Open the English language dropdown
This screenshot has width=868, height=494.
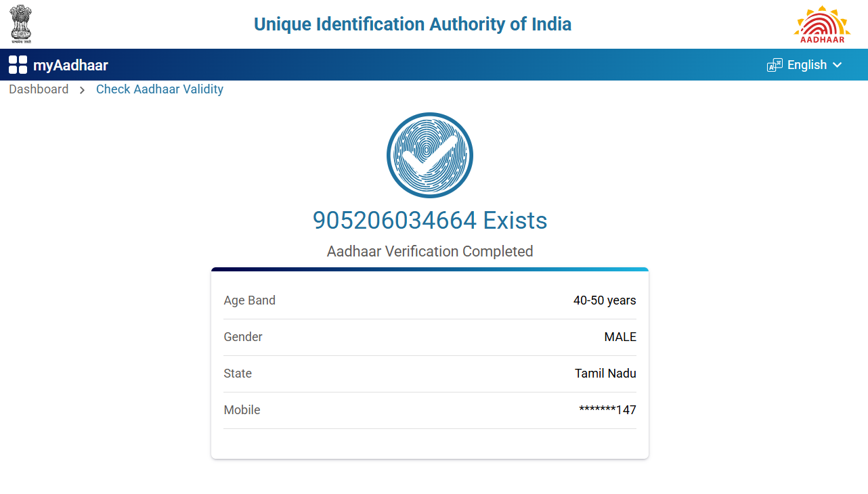click(x=806, y=65)
